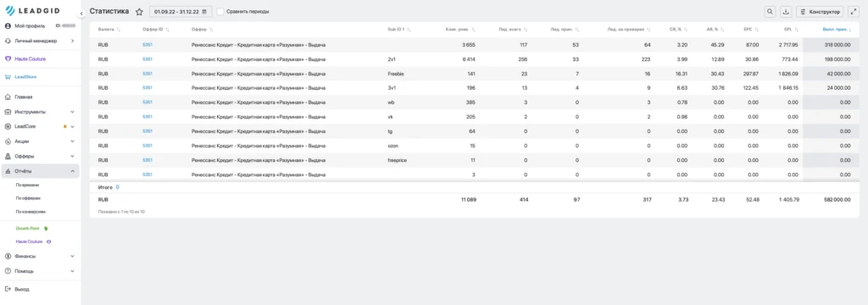Open Growth Point menu item
Viewport: 868px width, 305px height.
tap(29, 228)
